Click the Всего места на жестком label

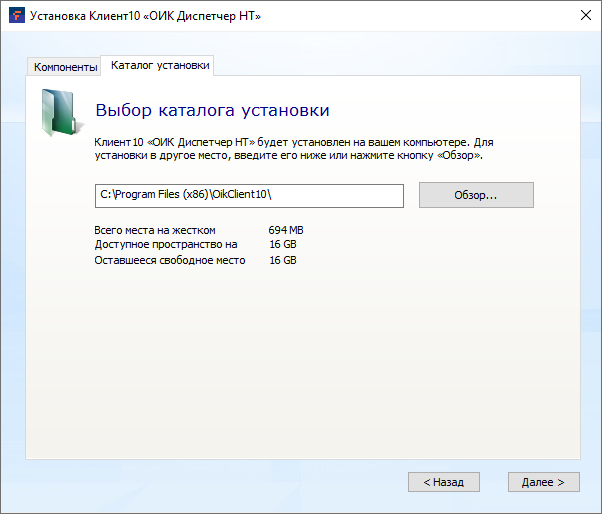(155, 230)
